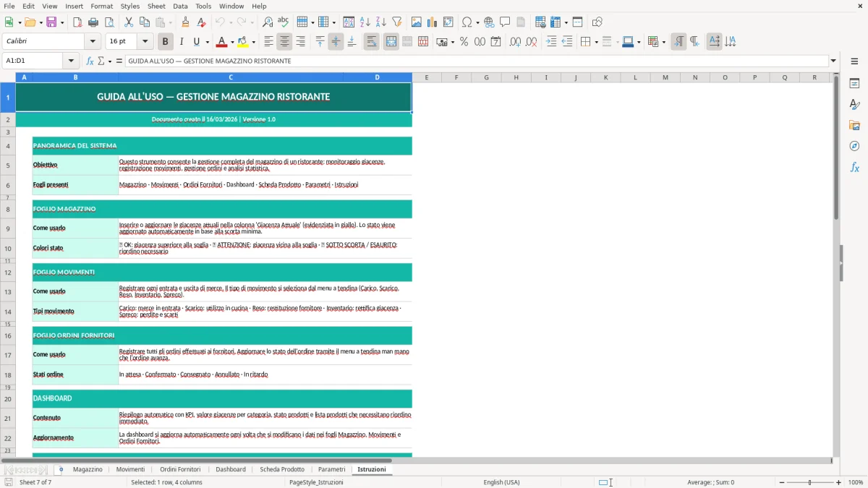Screen dimensions: 868x488
Task: Switch to the Ordini Fornitori sheet tab
Action: point(180,469)
